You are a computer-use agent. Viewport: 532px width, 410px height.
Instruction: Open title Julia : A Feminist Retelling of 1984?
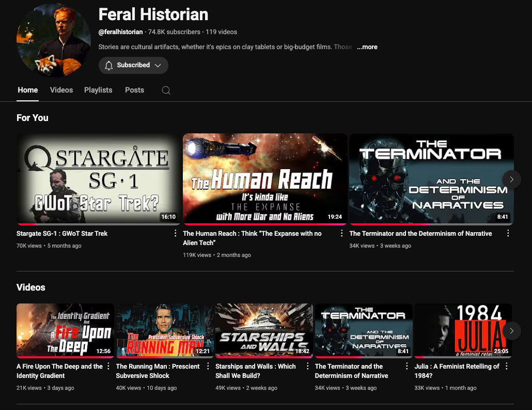click(457, 371)
